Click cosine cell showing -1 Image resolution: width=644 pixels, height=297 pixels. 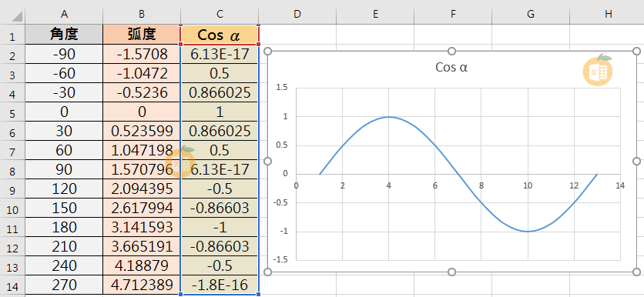click(220, 227)
